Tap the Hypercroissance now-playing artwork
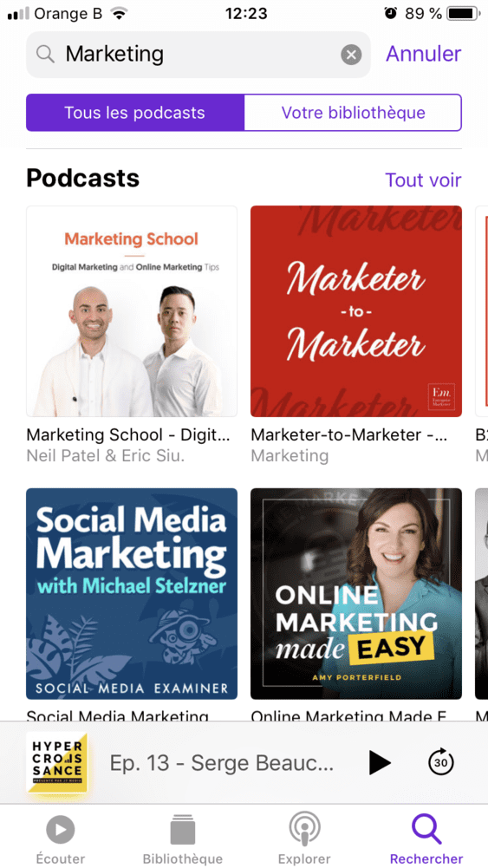The image size is (488, 868). 56,763
